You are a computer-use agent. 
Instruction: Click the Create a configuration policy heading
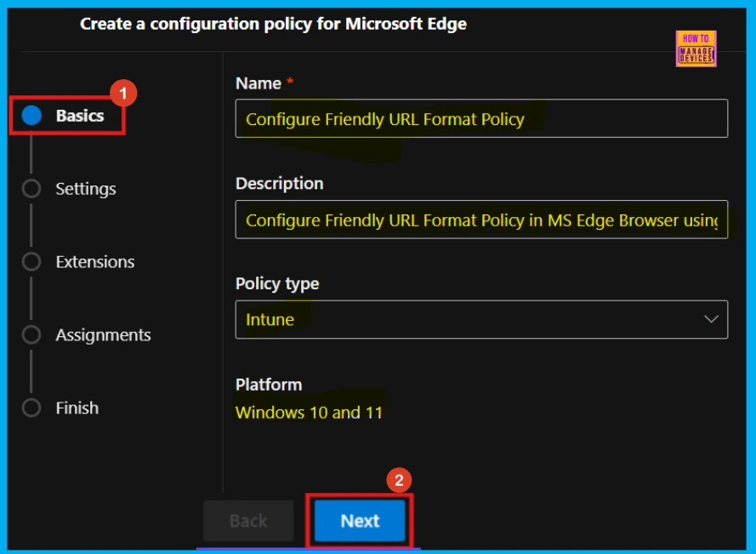(x=273, y=24)
